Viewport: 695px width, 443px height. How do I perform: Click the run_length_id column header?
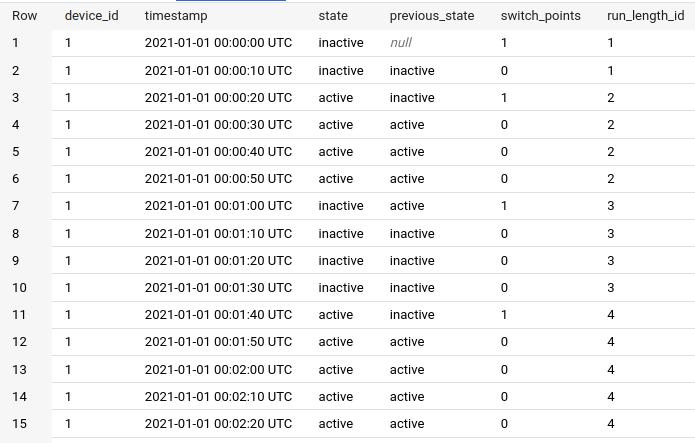[x=645, y=17]
